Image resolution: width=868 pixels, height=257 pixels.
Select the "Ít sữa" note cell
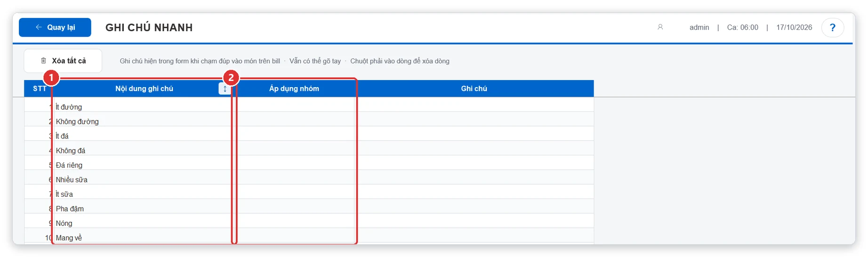[x=144, y=192]
